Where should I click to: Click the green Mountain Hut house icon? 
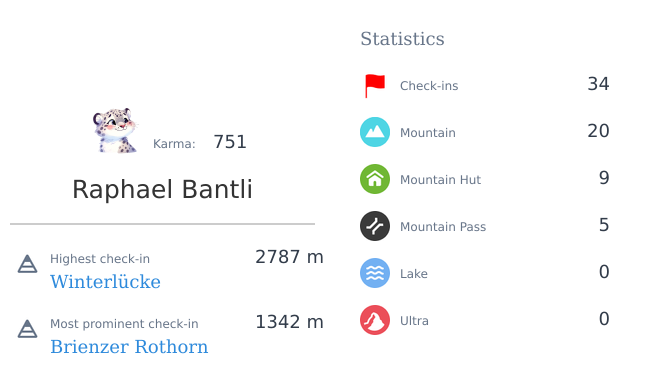[x=375, y=179]
